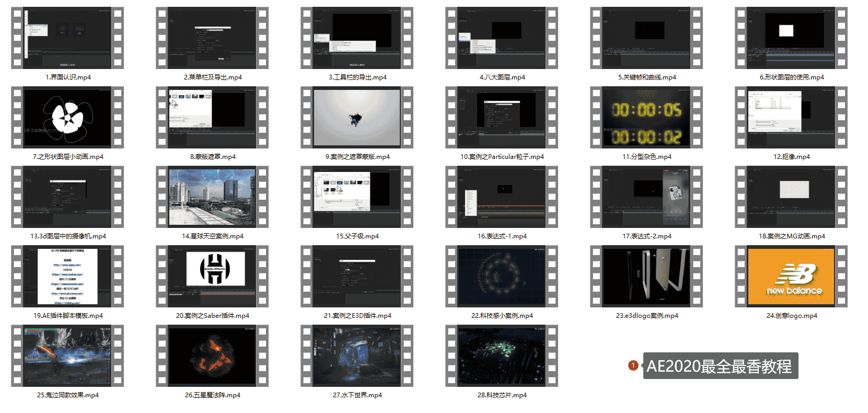This screenshot has height=413, width=868.
Task: Click the 3.工具栏的导出.mp4 video thumbnail
Action: (357, 38)
